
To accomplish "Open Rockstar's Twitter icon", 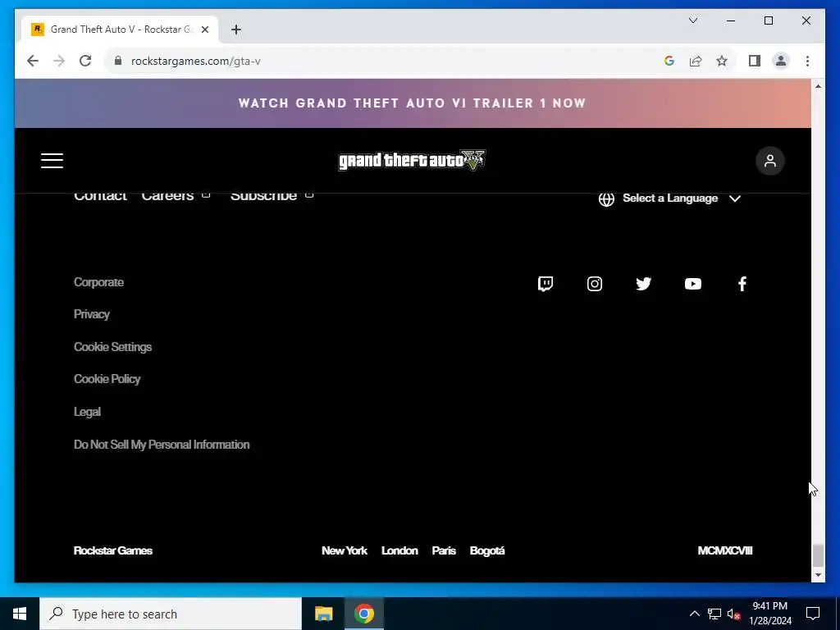I will pyautogui.click(x=643, y=284).
